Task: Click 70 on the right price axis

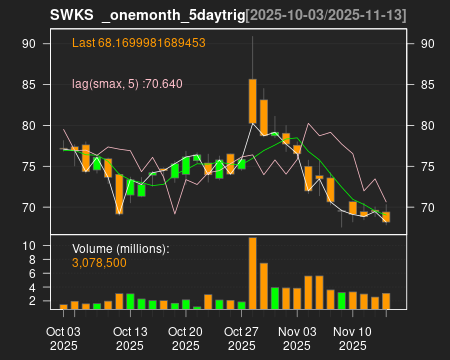Action: 428,208
